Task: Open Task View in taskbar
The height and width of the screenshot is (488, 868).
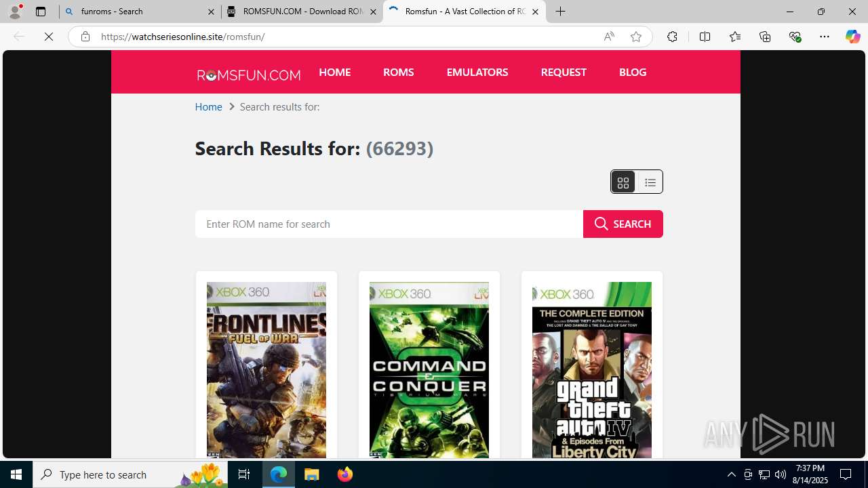Action: [x=244, y=474]
